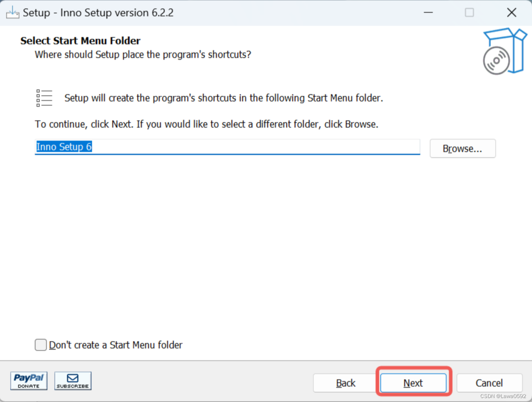The height and width of the screenshot is (402, 532).
Task: Click the highlighted Inno Setup 6 folder name field
Action: click(64, 146)
